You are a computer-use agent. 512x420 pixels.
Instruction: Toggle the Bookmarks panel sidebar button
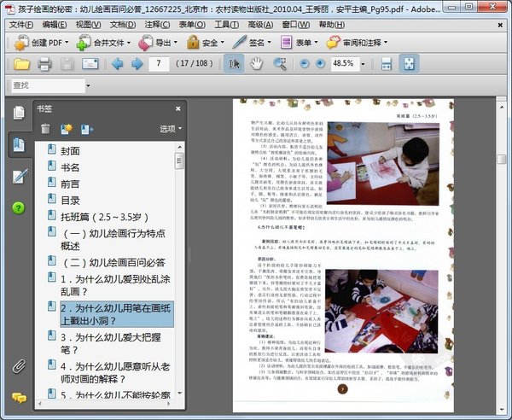coord(18,144)
